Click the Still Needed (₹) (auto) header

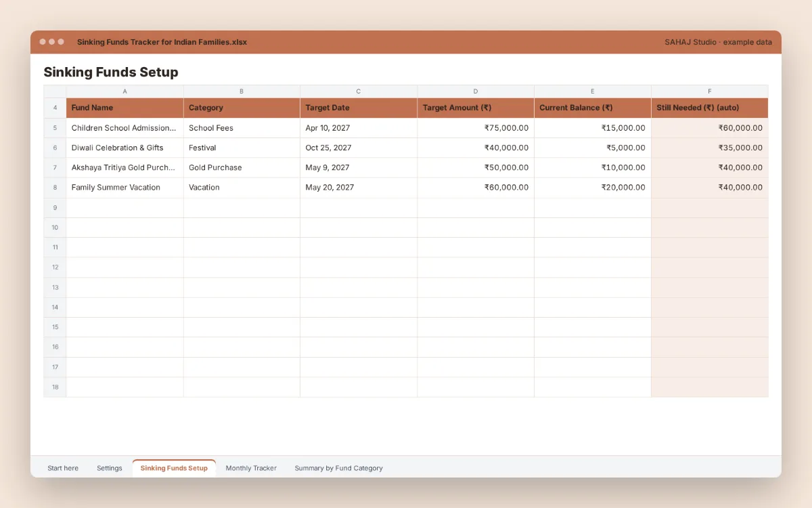(710, 108)
